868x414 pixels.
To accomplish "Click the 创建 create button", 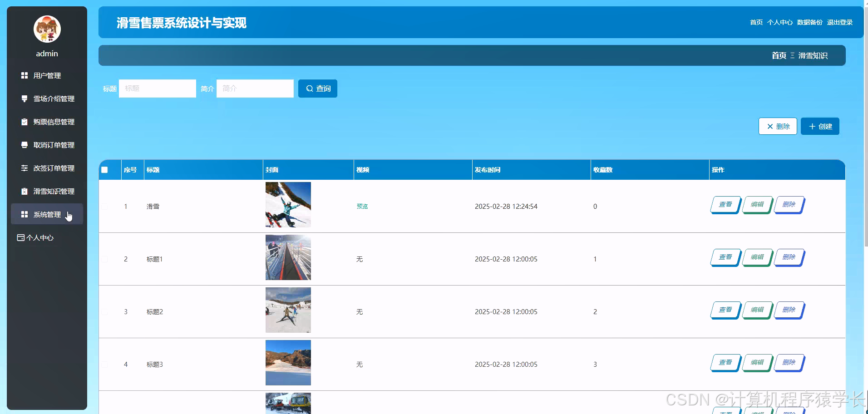I will pos(820,126).
